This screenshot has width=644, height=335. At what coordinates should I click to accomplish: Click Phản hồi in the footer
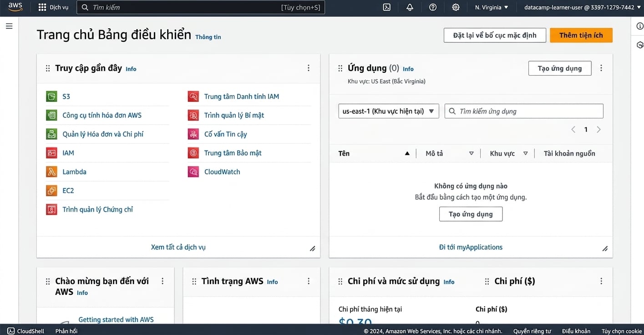click(66, 331)
